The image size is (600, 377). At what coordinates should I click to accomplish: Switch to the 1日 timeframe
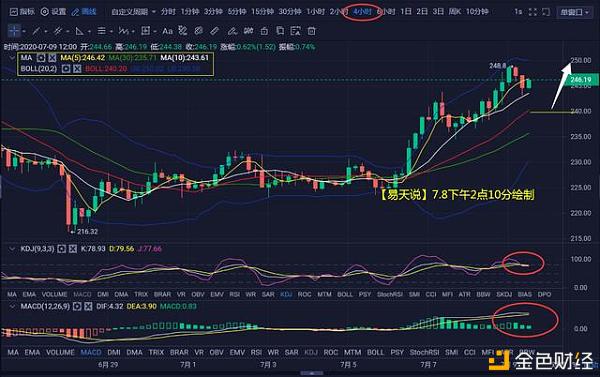(x=406, y=12)
